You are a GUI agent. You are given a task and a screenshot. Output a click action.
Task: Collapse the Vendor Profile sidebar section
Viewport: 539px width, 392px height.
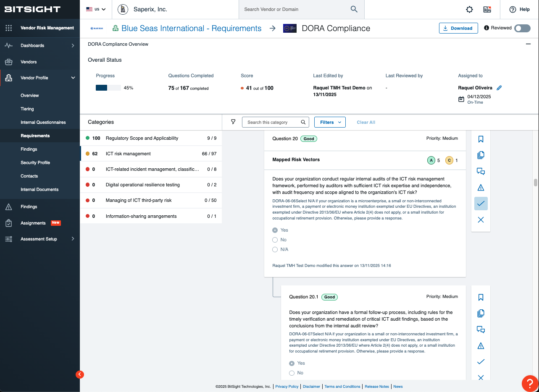click(73, 78)
